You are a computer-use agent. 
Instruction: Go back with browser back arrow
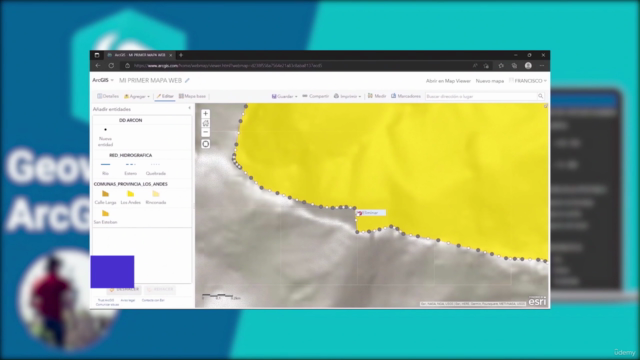point(98,65)
